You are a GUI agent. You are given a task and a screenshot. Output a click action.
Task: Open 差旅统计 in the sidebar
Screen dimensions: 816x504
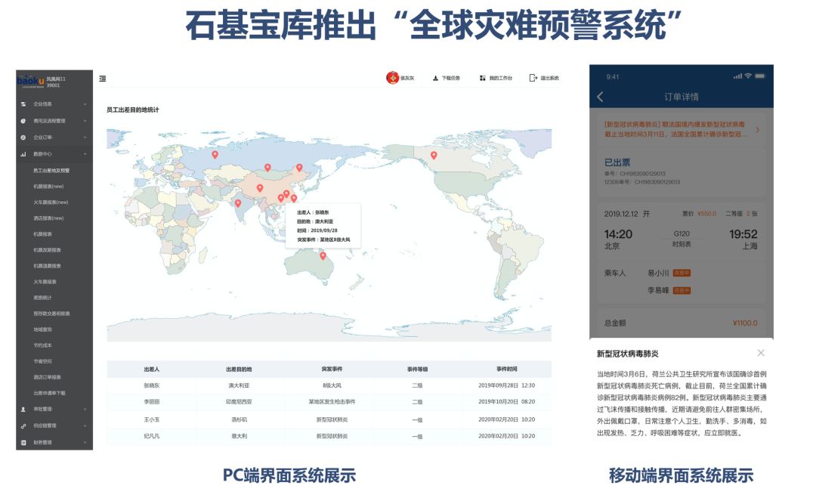42,298
